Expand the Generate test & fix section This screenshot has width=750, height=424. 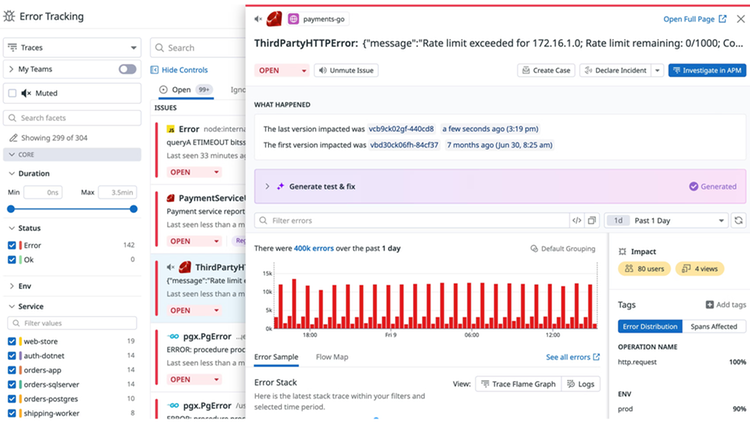point(267,186)
